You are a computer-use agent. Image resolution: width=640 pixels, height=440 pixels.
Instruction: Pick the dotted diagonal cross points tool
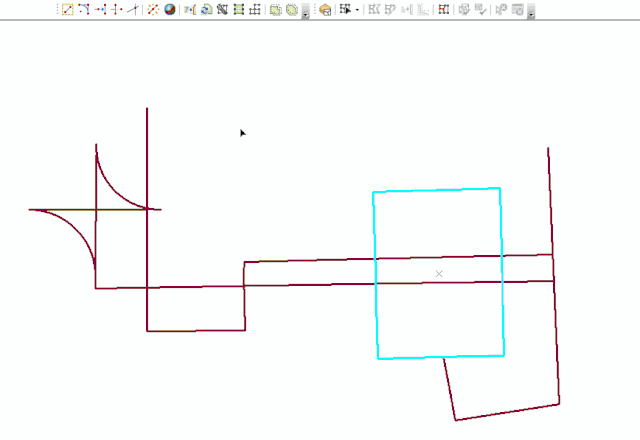[153, 9]
